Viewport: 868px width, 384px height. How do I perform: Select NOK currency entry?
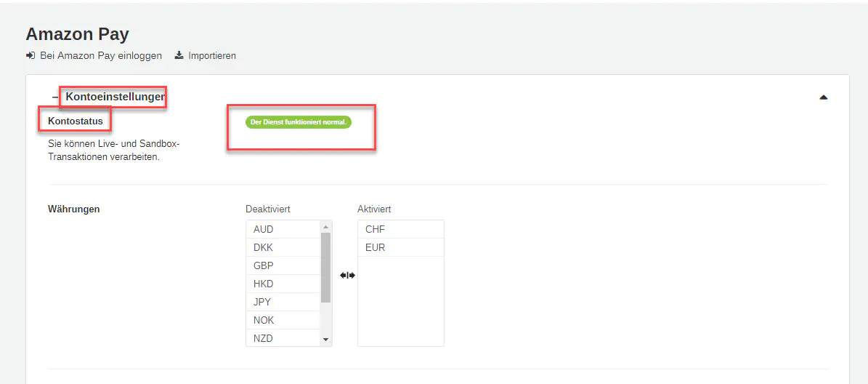pos(283,320)
